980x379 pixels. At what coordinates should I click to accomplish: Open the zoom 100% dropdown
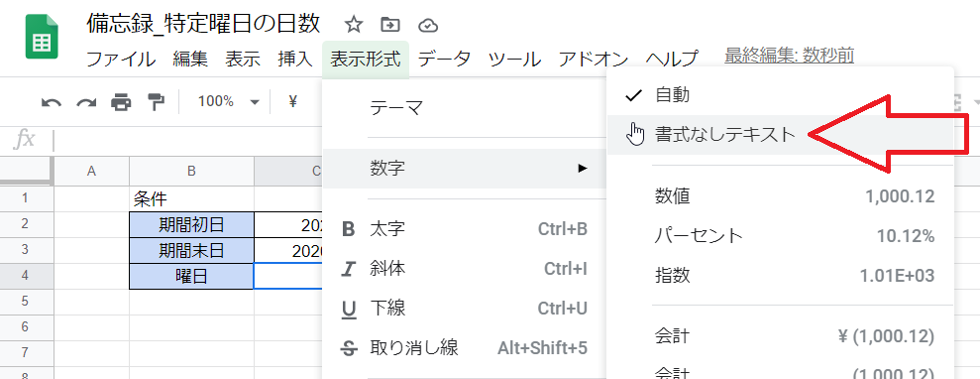pyautogui.click(x=228, y=101)
